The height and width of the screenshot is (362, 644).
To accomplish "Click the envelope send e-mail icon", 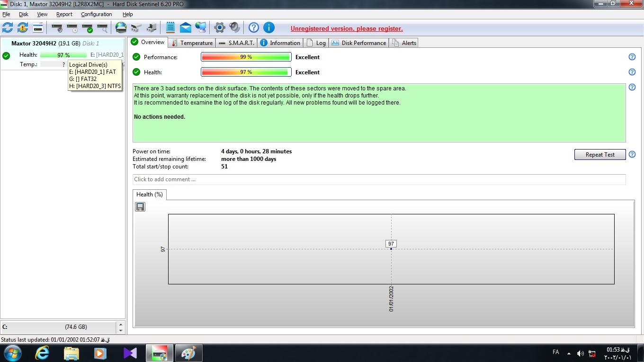I will [x=186, y=28].
